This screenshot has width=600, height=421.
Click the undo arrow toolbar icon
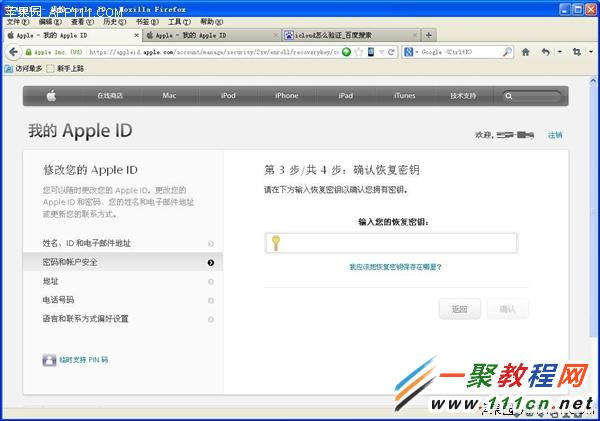[546, 52]
